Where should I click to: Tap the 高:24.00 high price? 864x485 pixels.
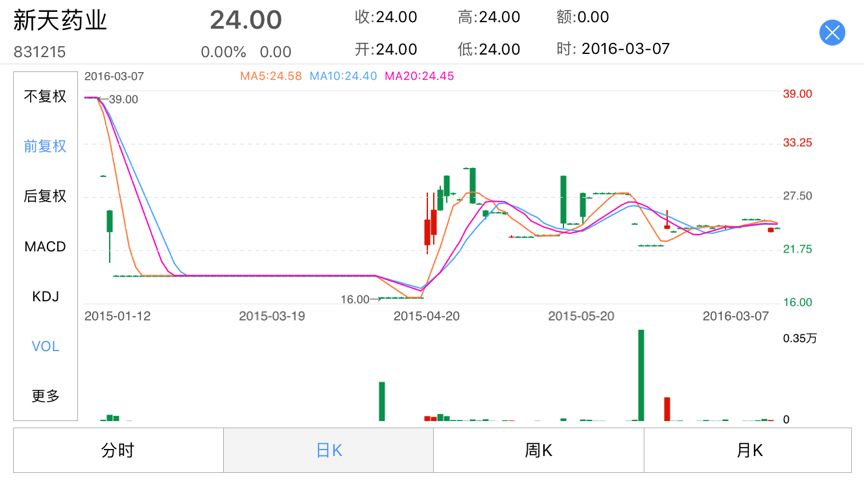pos(489,17)
